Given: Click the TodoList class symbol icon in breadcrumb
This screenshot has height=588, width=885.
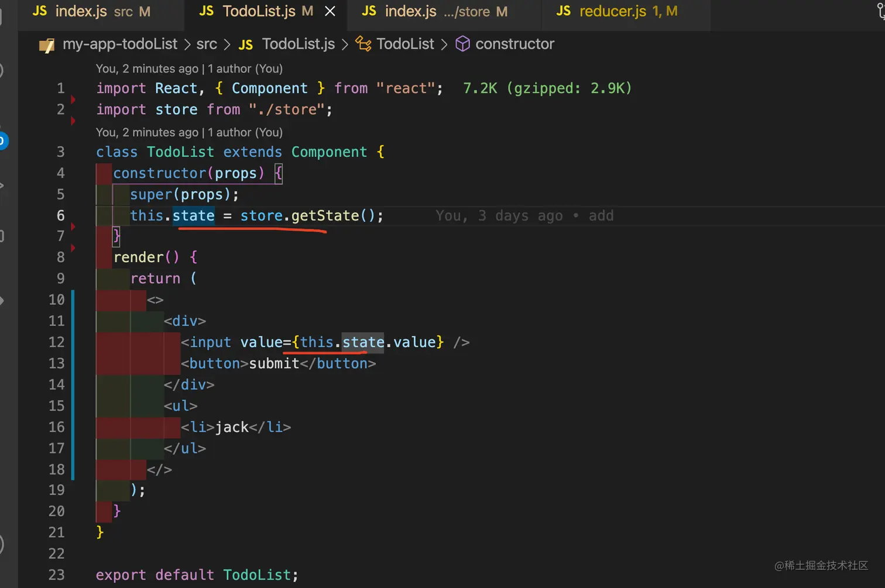Looking at the screenshot, I should (363, 44).
